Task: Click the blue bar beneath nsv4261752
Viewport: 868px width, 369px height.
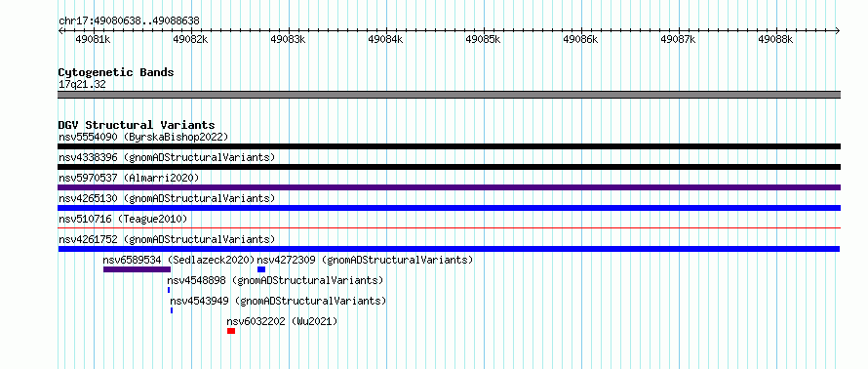Action: click(x=449, y=249)
